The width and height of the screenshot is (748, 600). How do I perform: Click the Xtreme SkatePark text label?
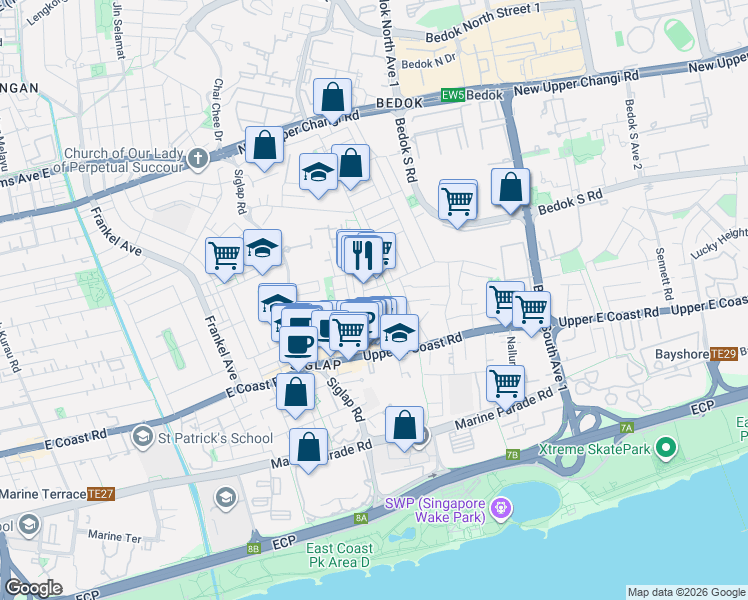(594, 449)
